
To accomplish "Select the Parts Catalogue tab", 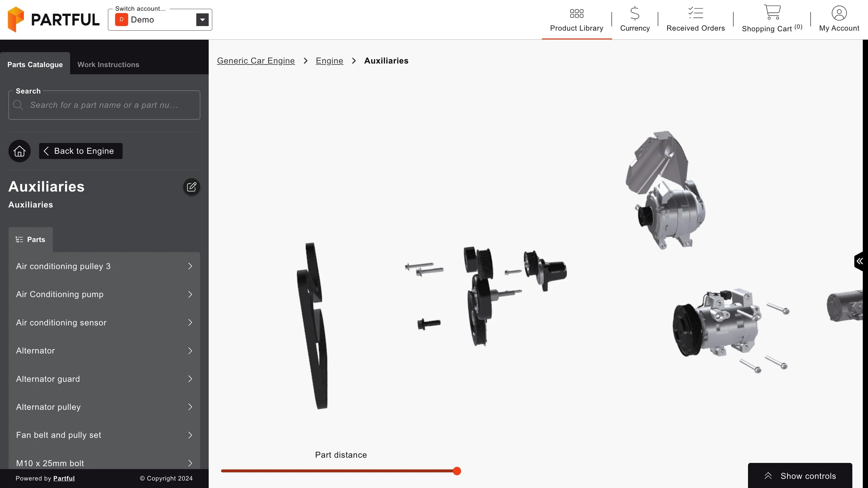I will coord(35,64).
